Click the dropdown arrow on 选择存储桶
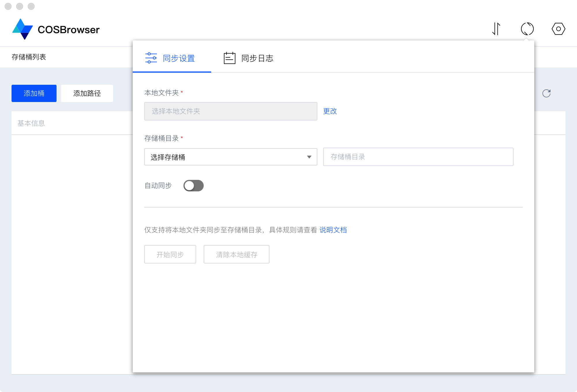 click(309, 157)
